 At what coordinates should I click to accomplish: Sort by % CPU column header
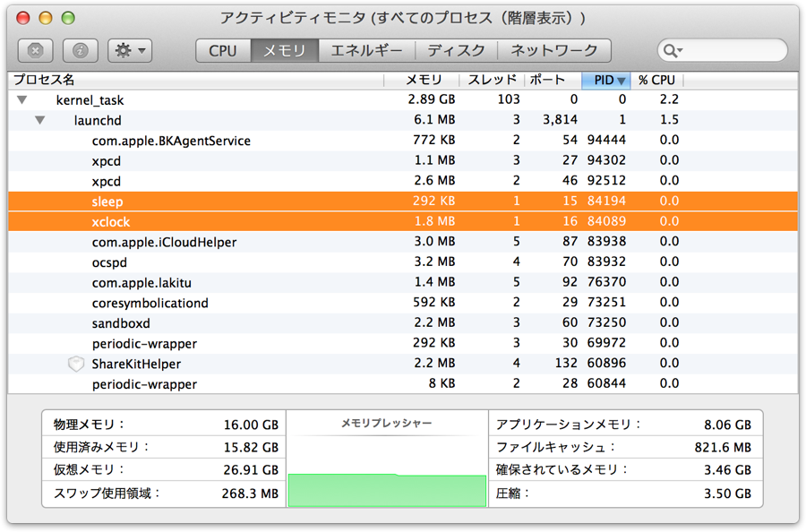coord(657,81)
